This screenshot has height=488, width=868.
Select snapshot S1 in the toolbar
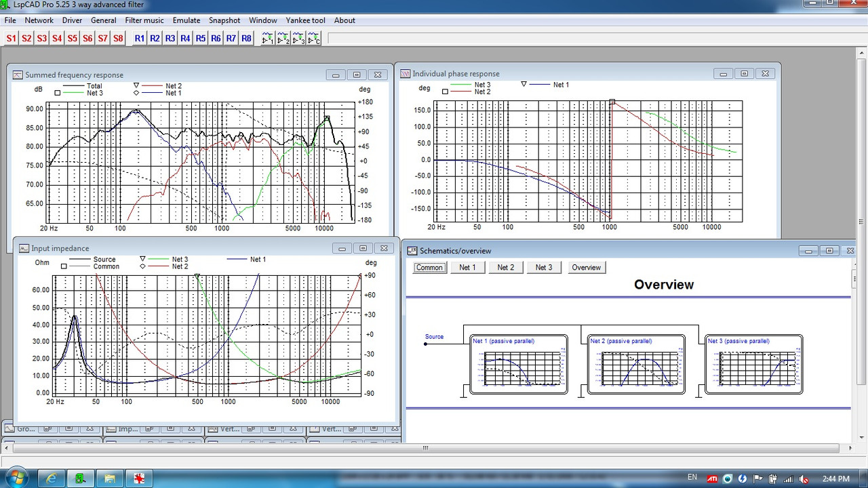pyautogui.click(x=11, y=39)
